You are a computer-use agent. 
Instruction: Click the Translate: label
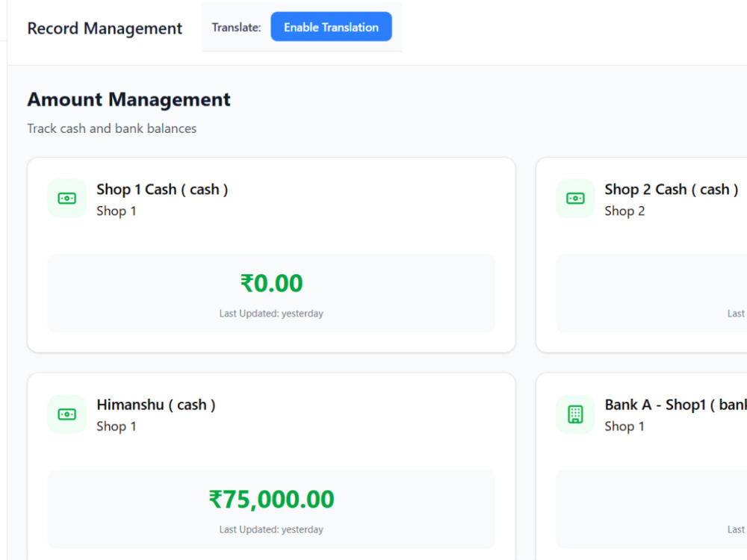pyautogui.click(x=236, y=28)
